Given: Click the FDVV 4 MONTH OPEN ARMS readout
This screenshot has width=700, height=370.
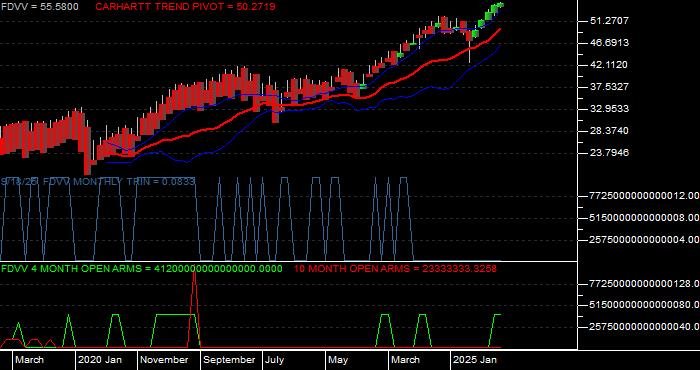Looking at the screenshot, I should click(x=142, y=269).
